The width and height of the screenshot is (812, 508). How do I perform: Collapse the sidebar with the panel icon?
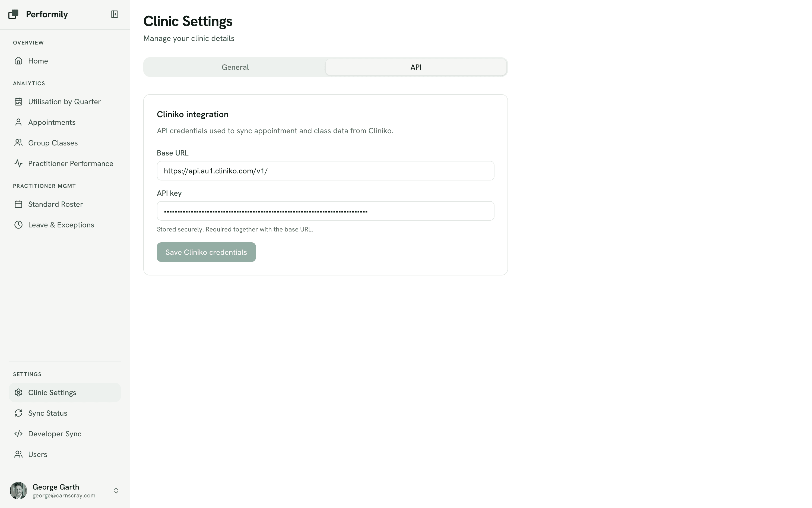(x=115, y=14)
